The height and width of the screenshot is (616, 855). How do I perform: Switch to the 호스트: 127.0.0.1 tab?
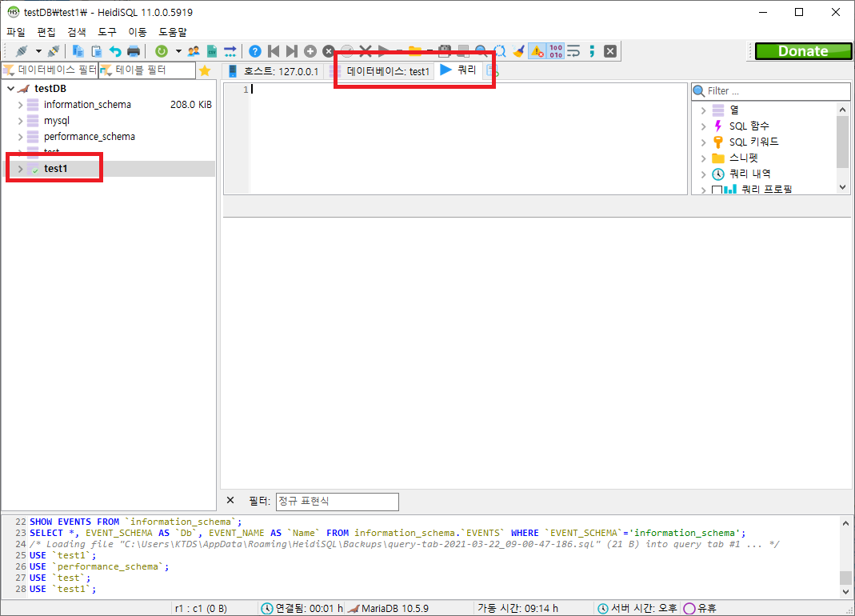pyautogui.click(x=274, y=71)
